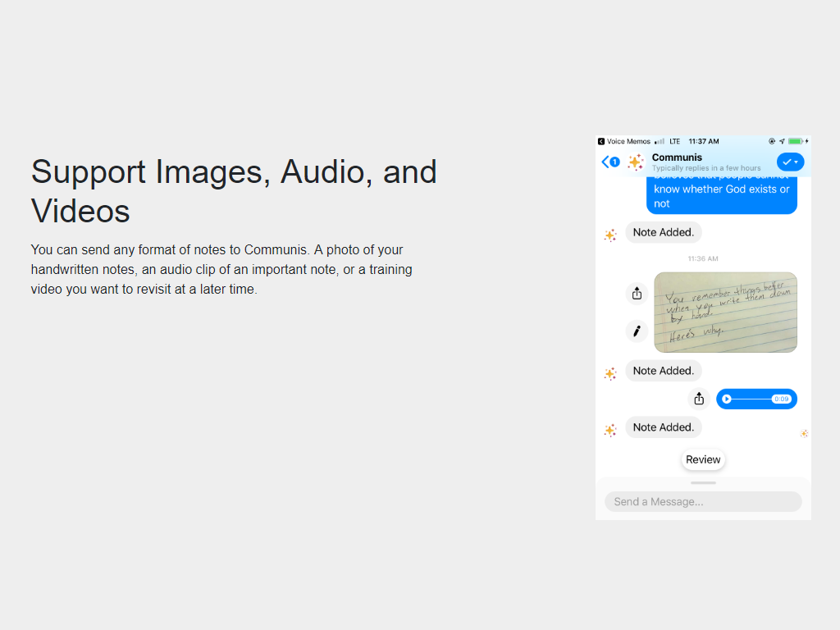Tap the drag handle above message field
The width and height of the screenshot is (840, 630).
pyautogui.click(x=703, y=482)
